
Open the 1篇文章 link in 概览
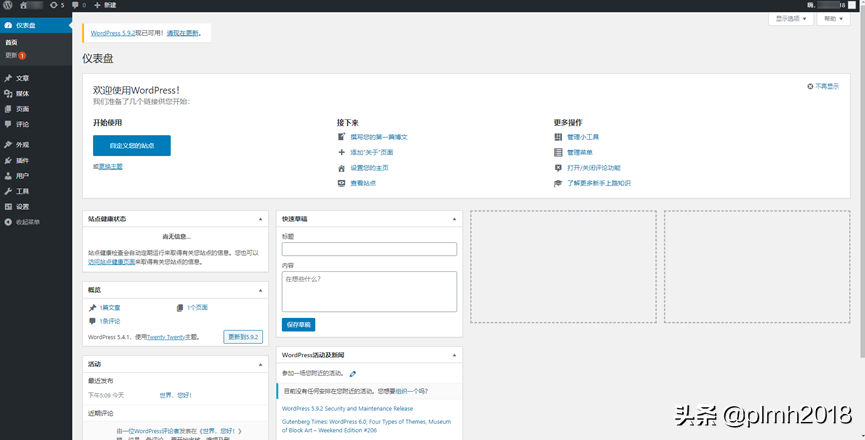click(x=109, y=308)
